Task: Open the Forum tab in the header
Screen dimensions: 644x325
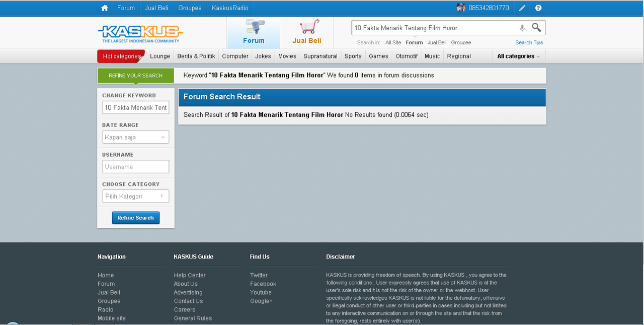Action: pyautogui.click(x=254, y=33)
